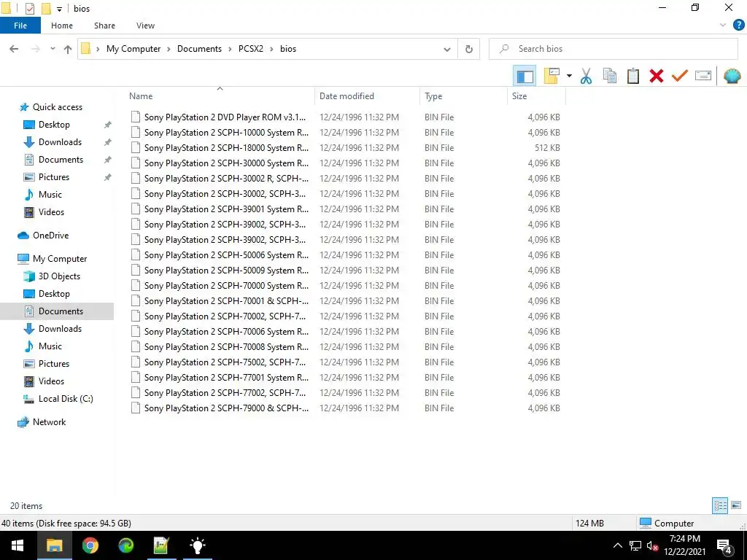The image size is (747, 560).
Task: Click the Refresh button in address bar
Action: tap(469, 49)
